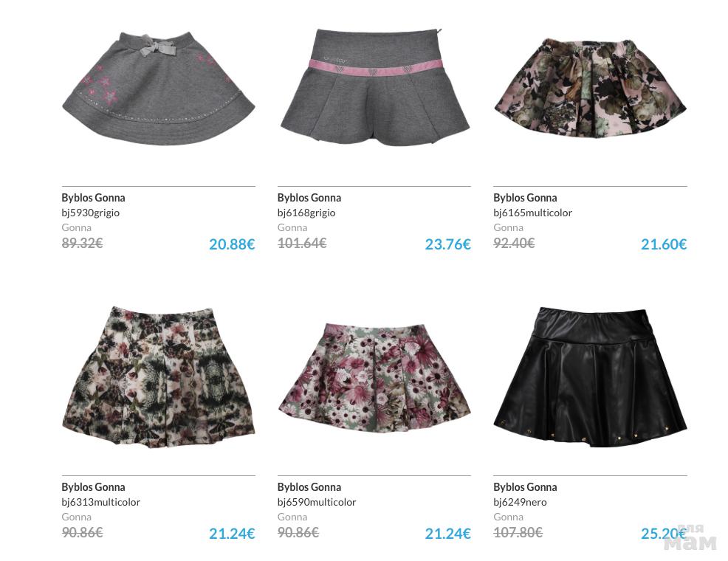Click Byblos Gonna title above bj6168grigio

click(x=309, y=198)
